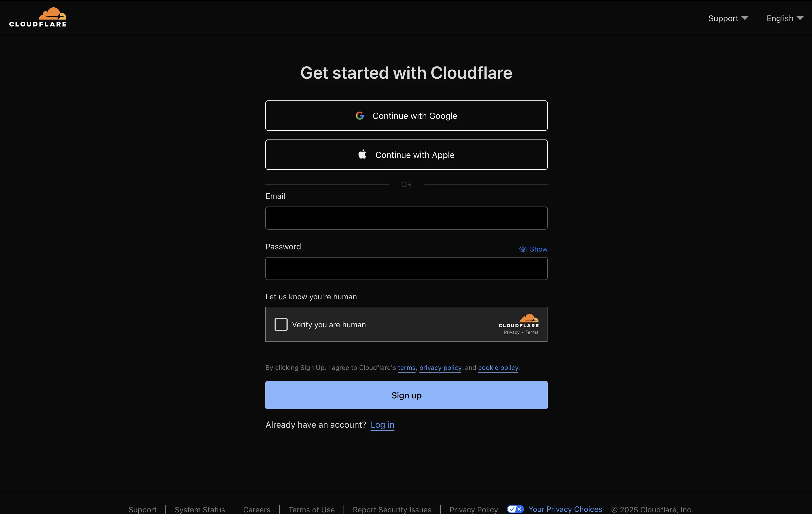This screenshot has height=514, width=812.
Task: Click the Support dropdown arrow in the header
Action: coord(745,18)
